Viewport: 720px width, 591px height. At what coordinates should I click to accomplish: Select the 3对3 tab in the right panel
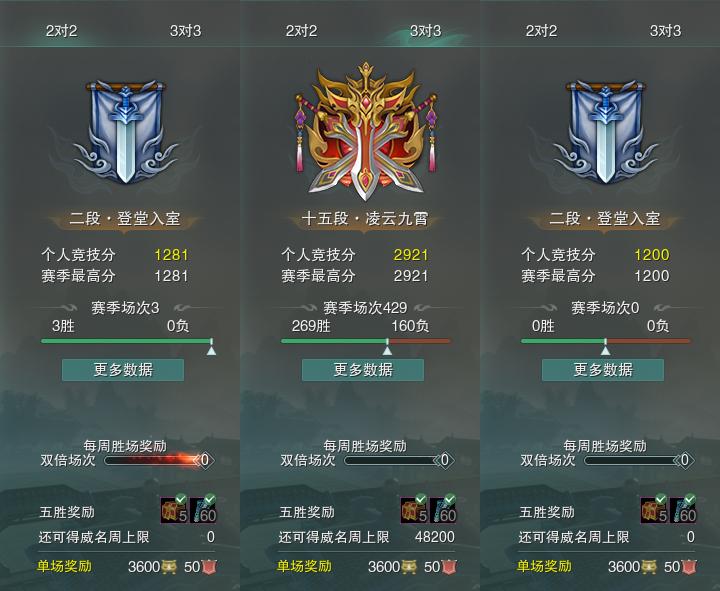click(665, 31)
